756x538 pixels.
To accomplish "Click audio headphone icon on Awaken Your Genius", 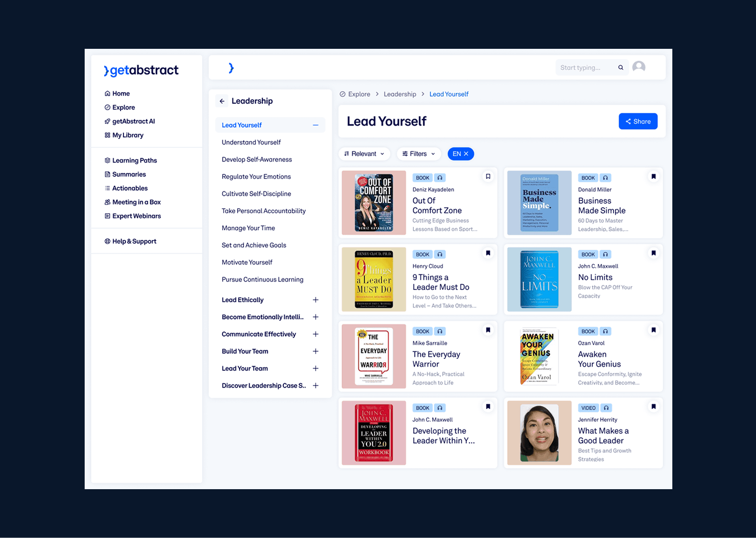I will coord(606,331).
